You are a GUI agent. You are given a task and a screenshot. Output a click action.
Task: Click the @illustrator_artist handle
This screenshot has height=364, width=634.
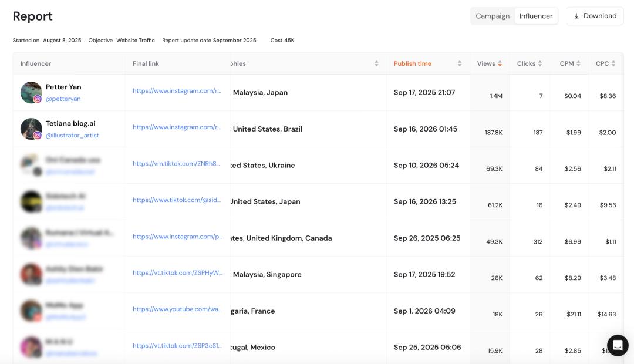click(72, 136)
